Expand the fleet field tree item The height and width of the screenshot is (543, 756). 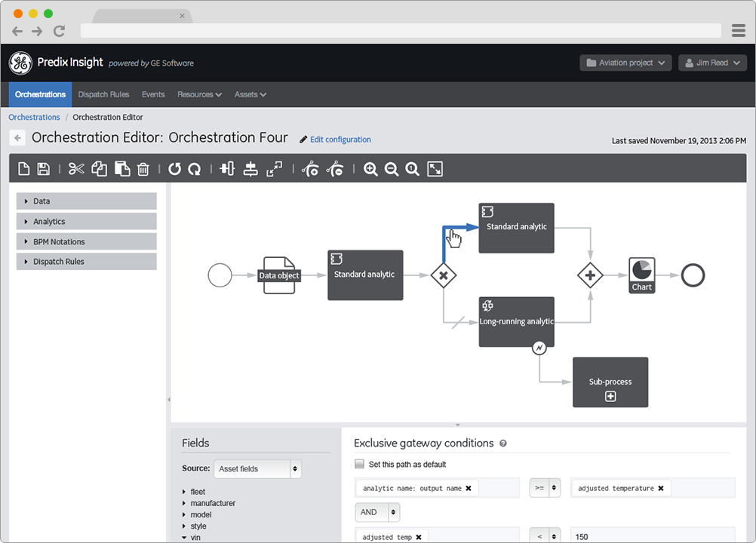coord(184,492)
